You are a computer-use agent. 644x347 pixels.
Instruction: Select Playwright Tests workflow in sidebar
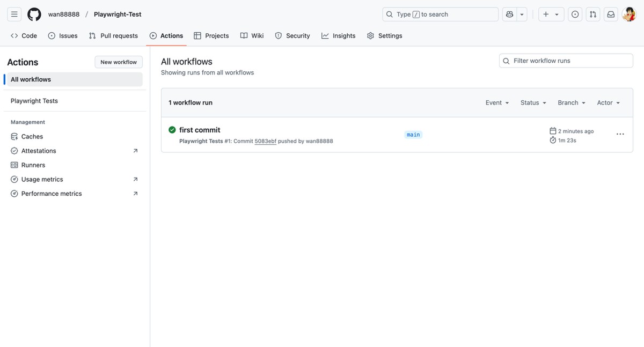34,101
